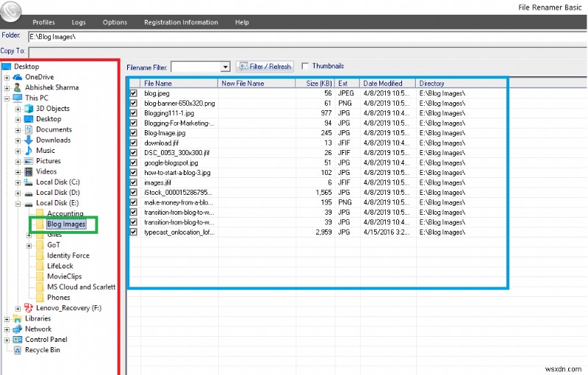Click the Documents folder icon
This screenshot has height=375, width=588.
[29, 129]
